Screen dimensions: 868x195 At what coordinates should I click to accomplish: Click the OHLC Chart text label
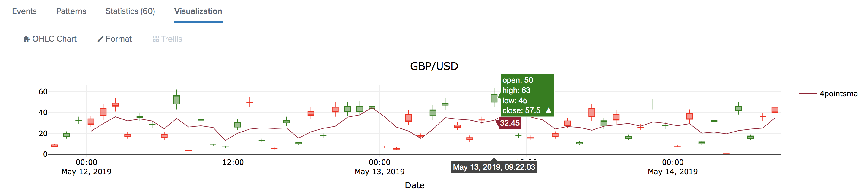pos(55,39)
